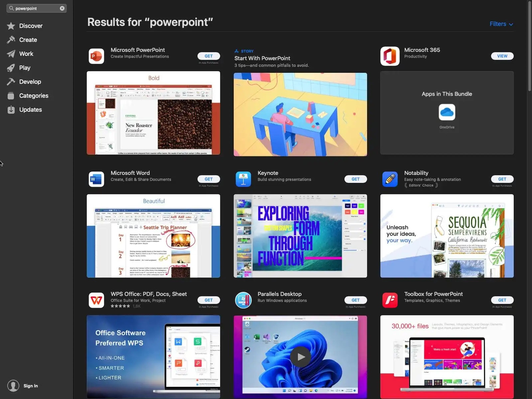This screenshot has height=399, width=532.
Task: Open the Start With PowerPoint story title
Action: point(262,58)
